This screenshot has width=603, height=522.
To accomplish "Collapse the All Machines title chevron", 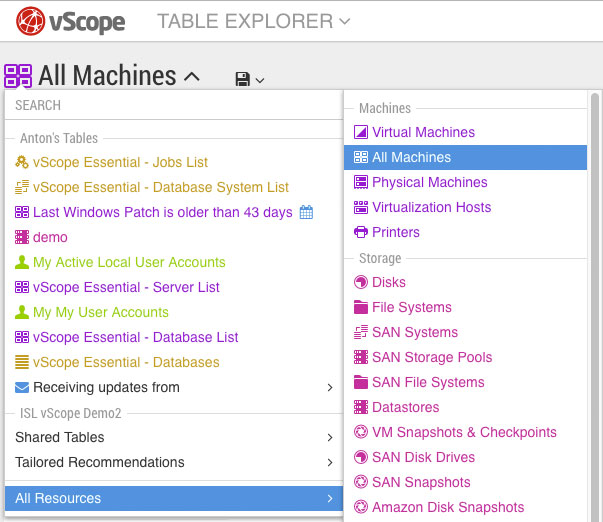I will (x=192, y=77).
